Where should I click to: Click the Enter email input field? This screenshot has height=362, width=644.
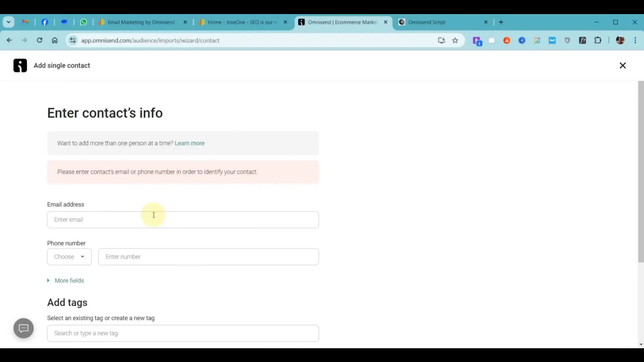[x=183, y=220]
